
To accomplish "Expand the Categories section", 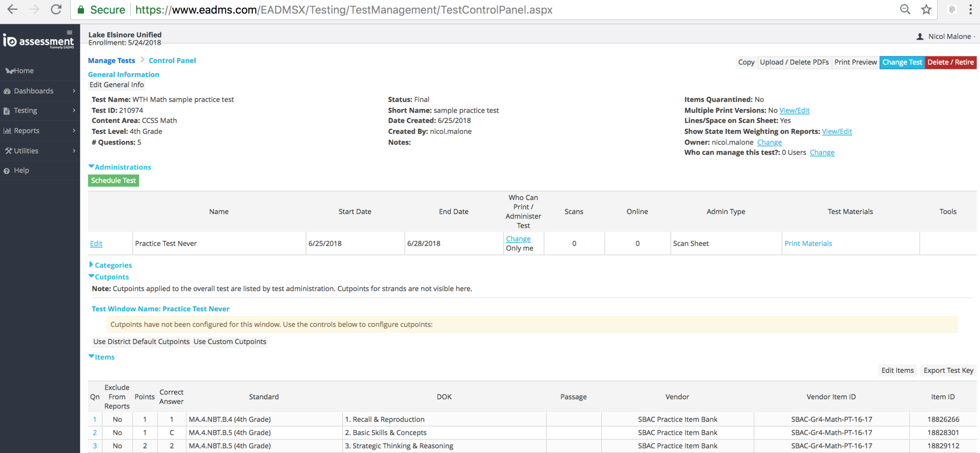I will 110,265.
